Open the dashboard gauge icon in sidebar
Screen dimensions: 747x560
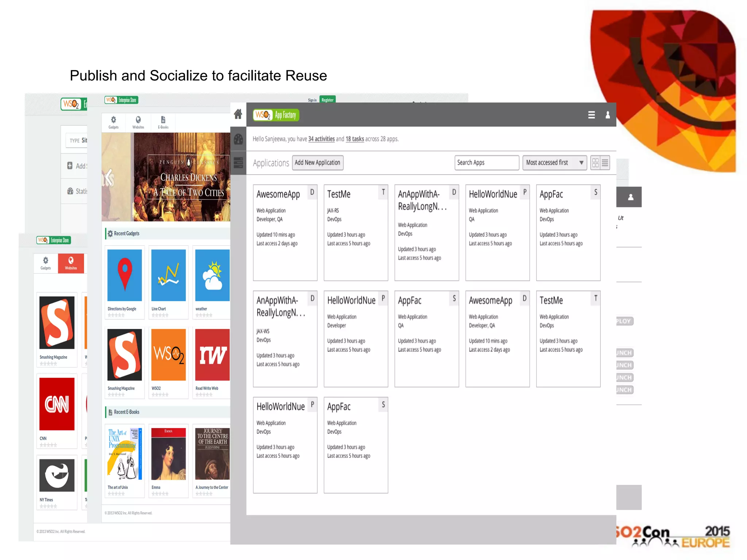[238, 139]
